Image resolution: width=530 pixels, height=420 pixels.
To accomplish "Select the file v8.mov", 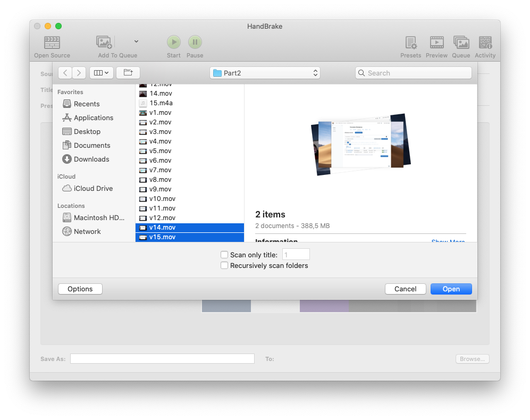I will coord(190,180).
